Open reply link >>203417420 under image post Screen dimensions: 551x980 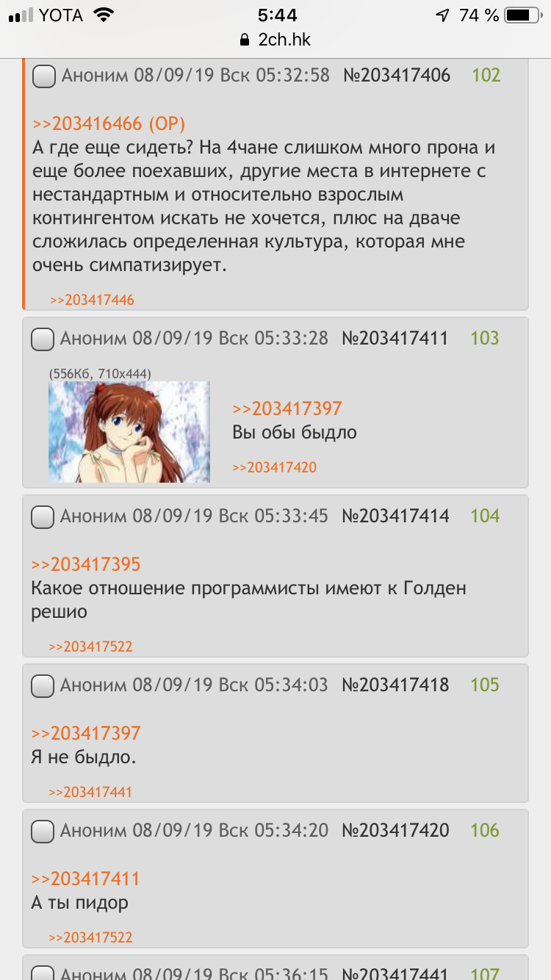275,467
